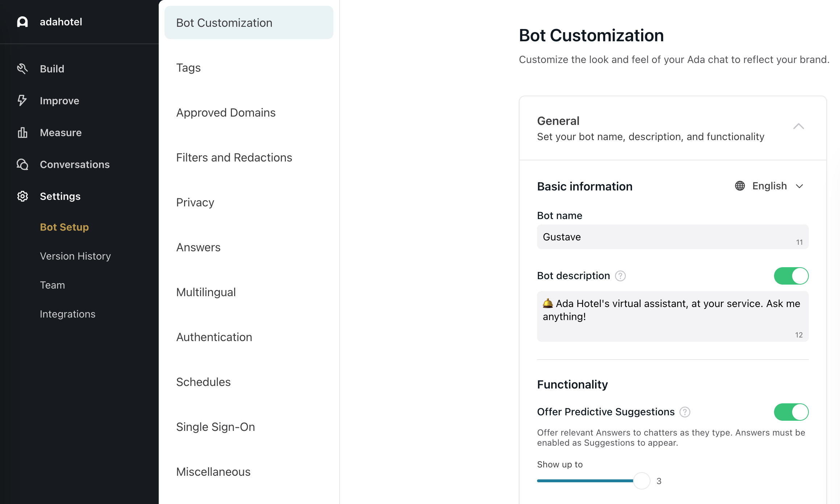This screenshot has height=504, width=840.
Task: Click the Build wrench icon
Action: (22, 68)
